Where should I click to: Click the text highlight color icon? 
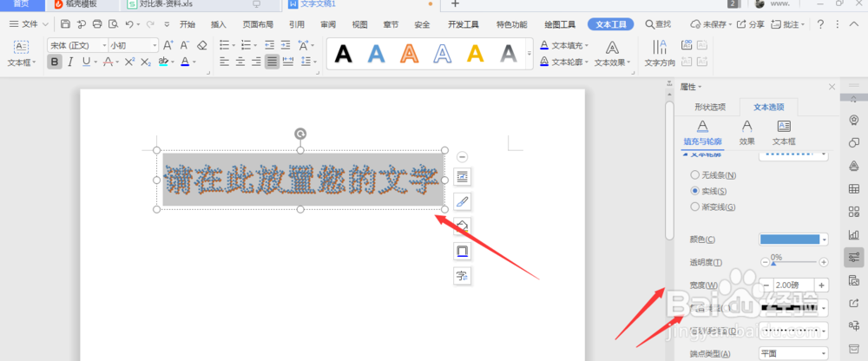pos(163,62)
